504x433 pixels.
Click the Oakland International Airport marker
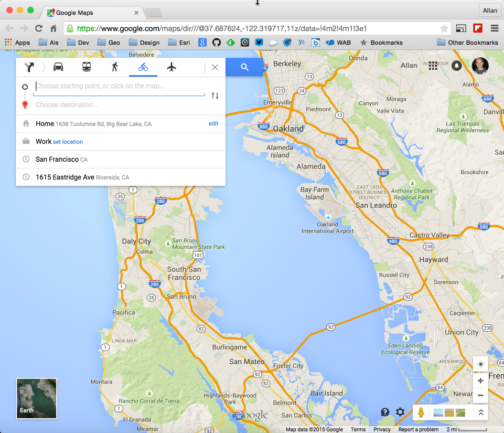[328, 217]
